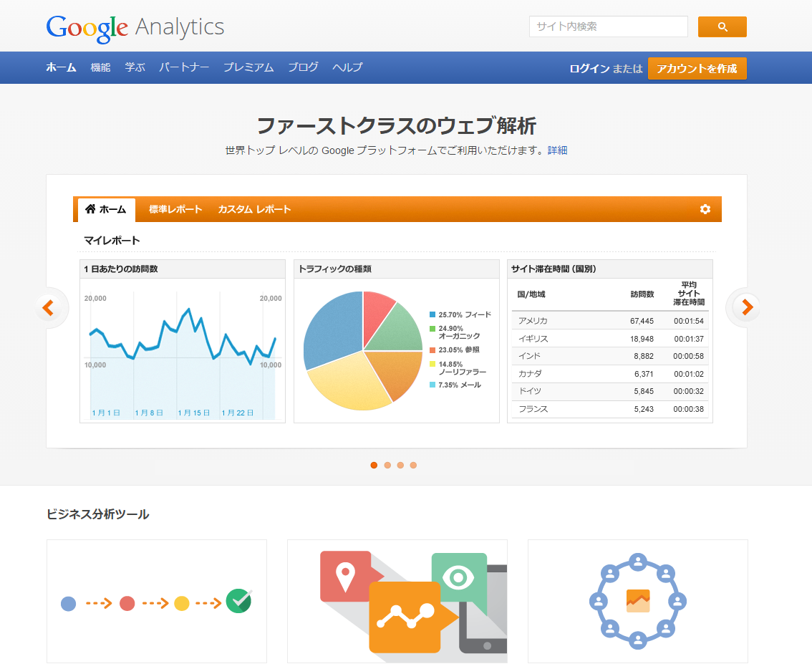Click the 1 月 15 日 axis label
Viewport: 812px width, 669px height.
(x=193, y=413)
